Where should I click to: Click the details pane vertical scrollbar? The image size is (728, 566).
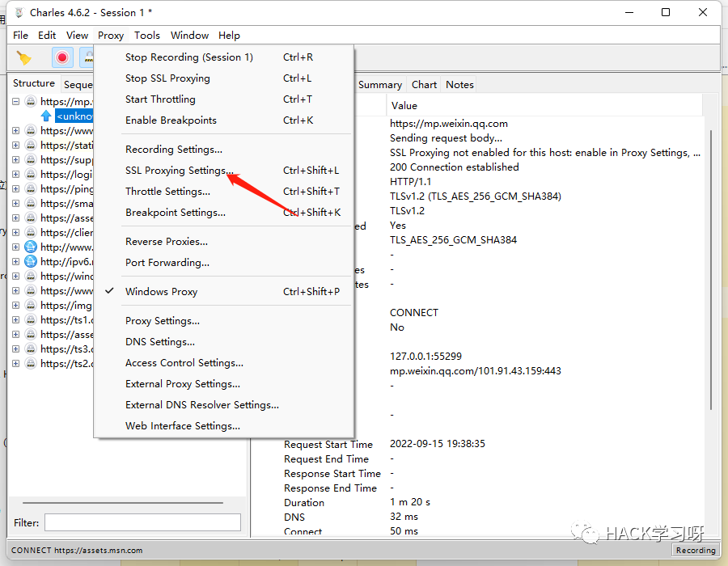(711, 270)
